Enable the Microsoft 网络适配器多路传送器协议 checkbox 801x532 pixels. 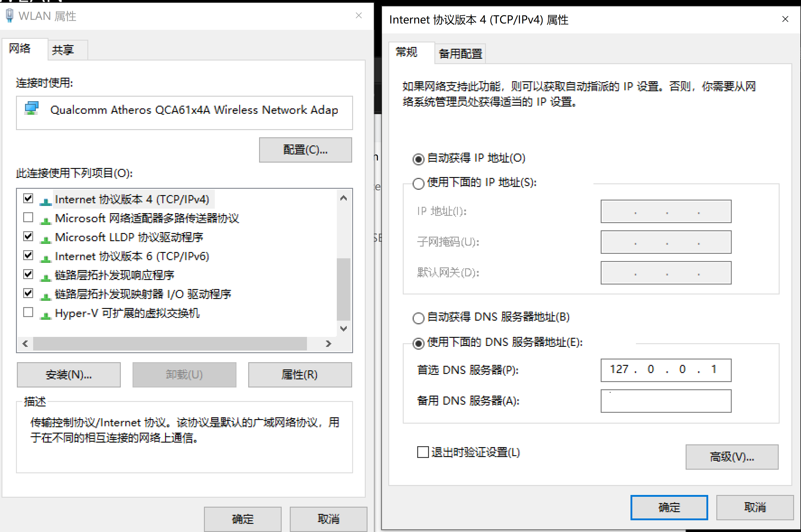[x=28, y=217]
